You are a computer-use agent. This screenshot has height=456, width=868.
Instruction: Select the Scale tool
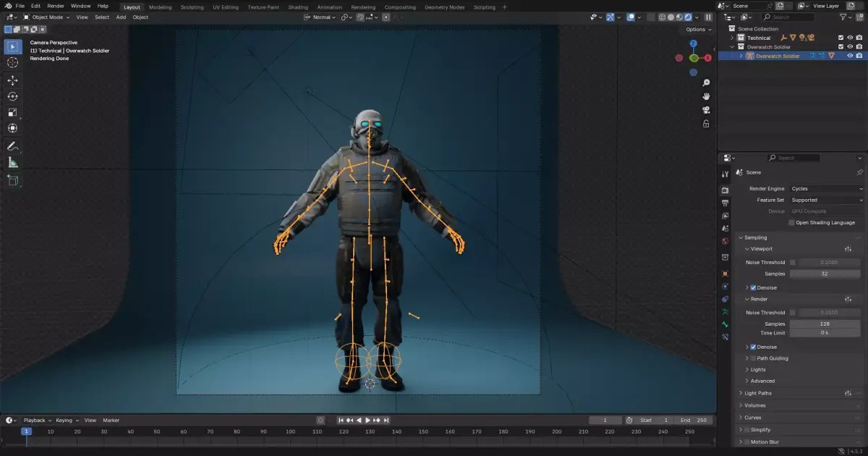coord(12,112)
